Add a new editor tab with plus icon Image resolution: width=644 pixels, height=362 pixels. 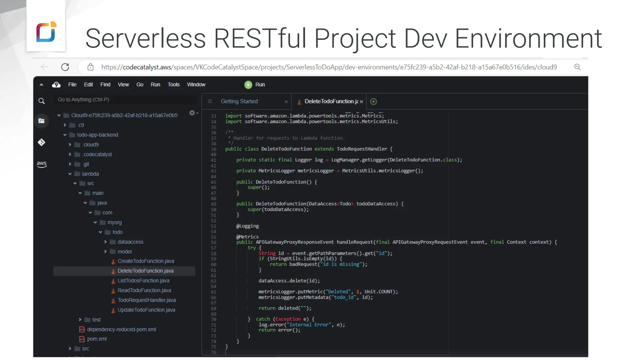(373, 101)
